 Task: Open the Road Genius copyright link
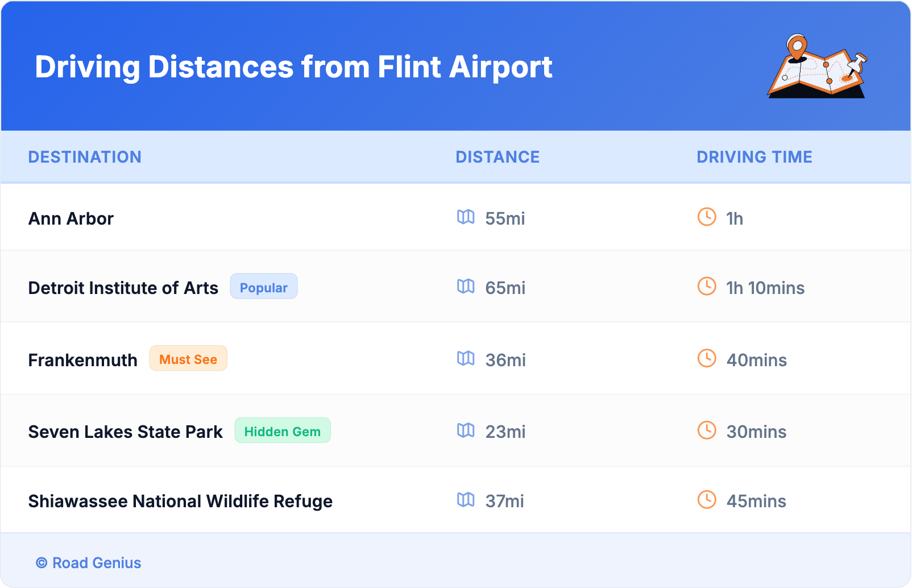tap(89, 563)
